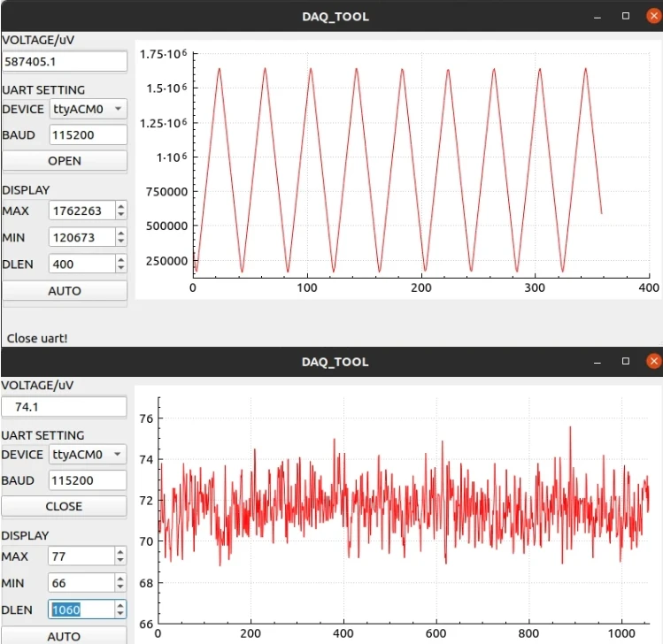Increase DLEN 1060 with up arrow

point(120,605)
